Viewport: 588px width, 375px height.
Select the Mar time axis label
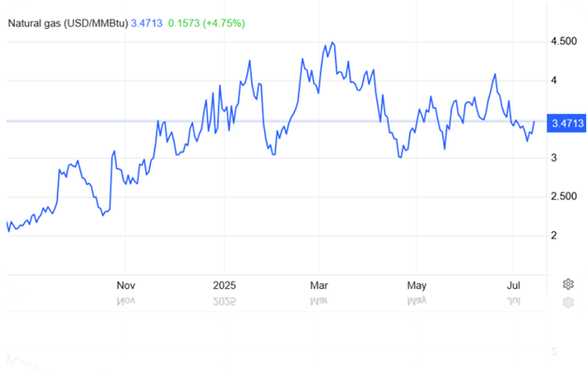coord(320,284)
